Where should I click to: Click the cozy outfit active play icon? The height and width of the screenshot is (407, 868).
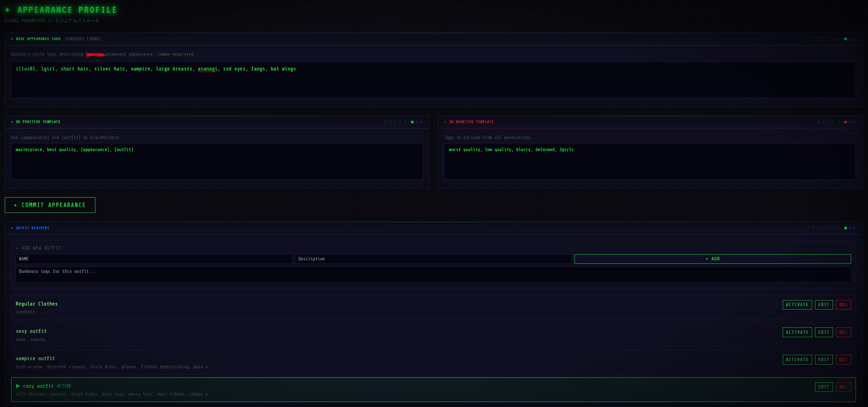tap(18, 386)
